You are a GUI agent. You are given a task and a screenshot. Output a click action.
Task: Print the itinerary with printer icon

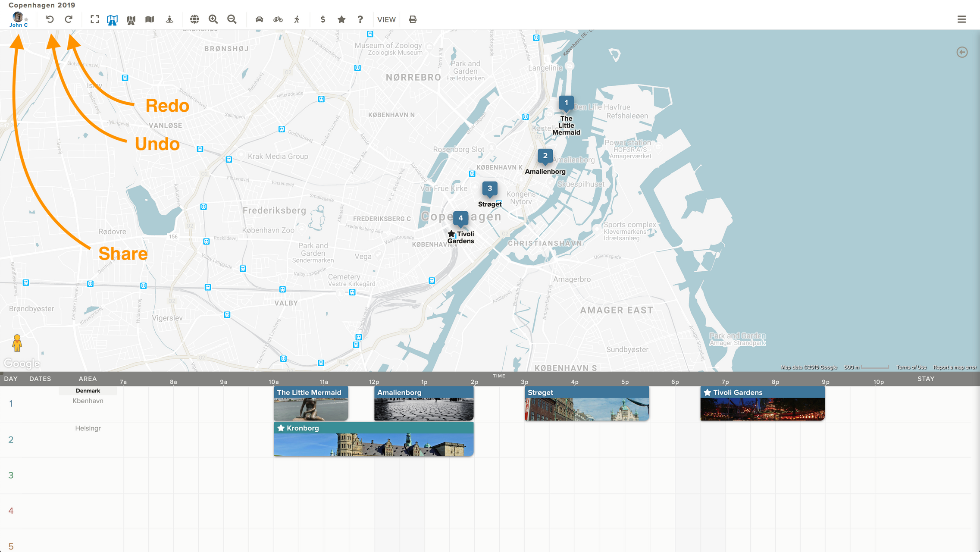click(413, 19)
